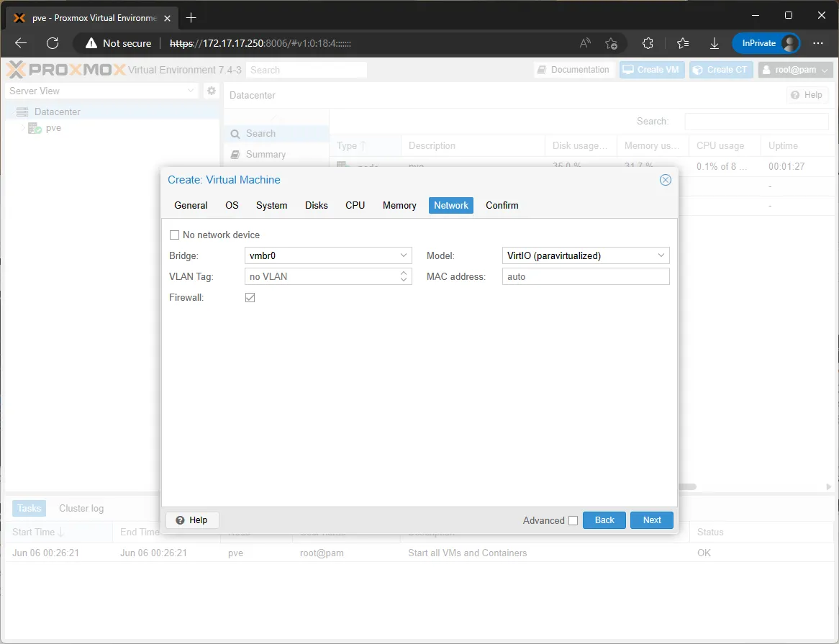Sort by the CPU usage column

click(x=725, y=145)
